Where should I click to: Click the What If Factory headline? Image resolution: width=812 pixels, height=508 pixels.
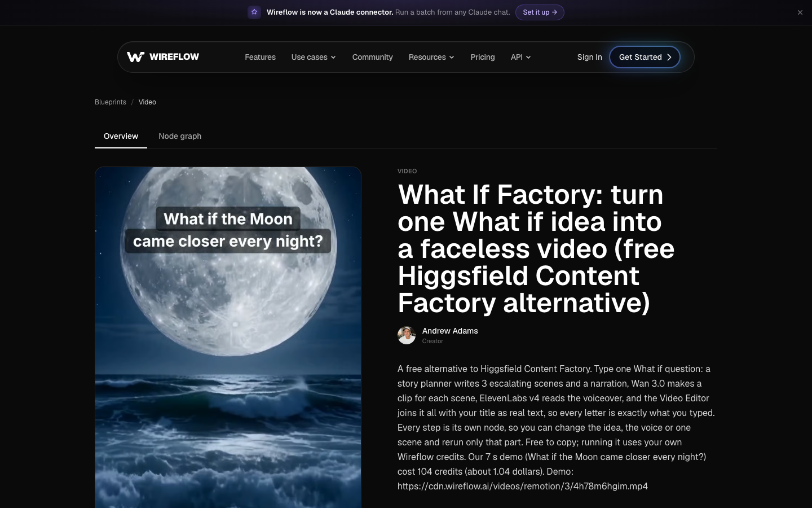pos(536,248)
